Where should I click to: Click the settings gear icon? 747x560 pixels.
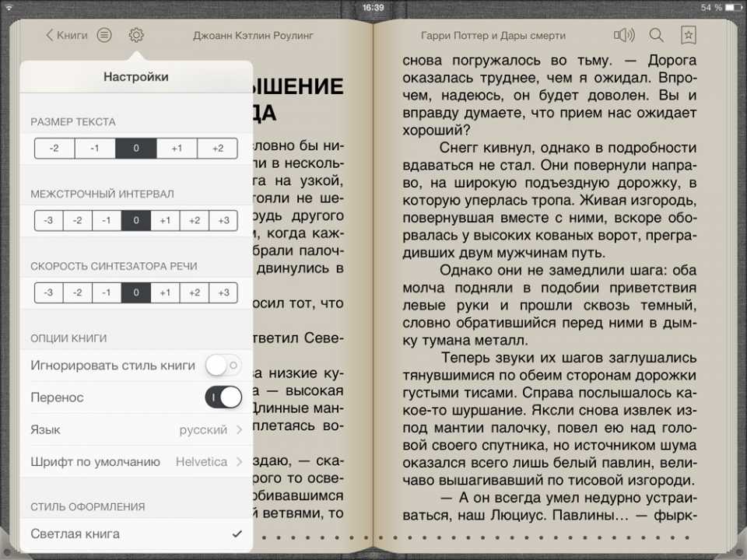tap(136, 35)
